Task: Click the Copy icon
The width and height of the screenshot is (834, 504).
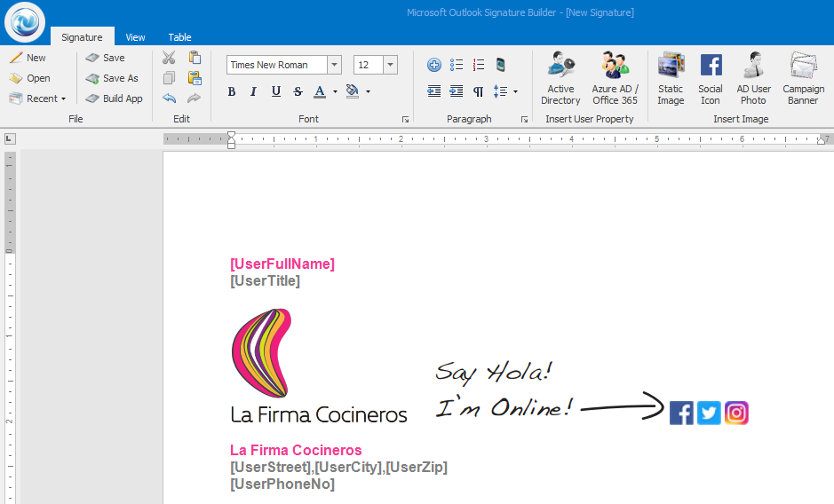Action: pos(169,78)
